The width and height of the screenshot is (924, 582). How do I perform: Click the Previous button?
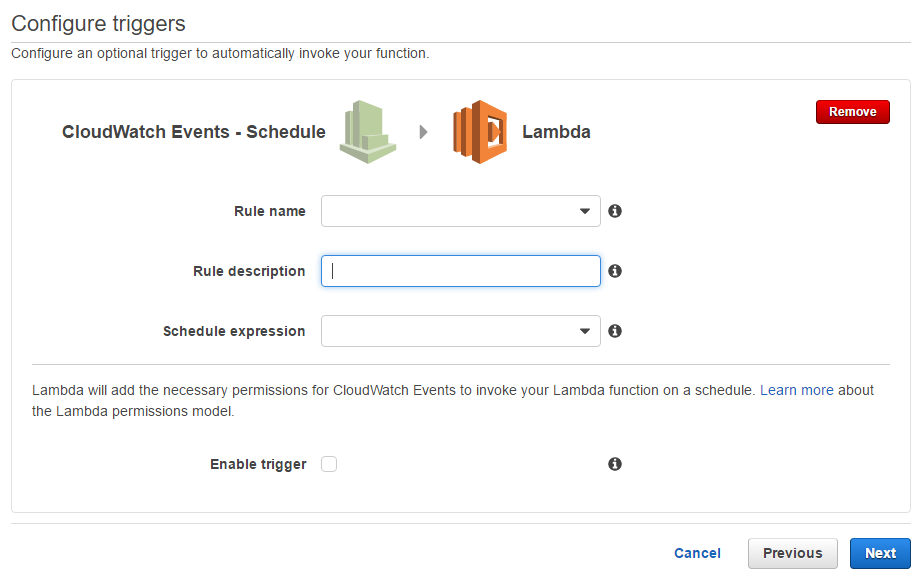[x=792, y=553]
